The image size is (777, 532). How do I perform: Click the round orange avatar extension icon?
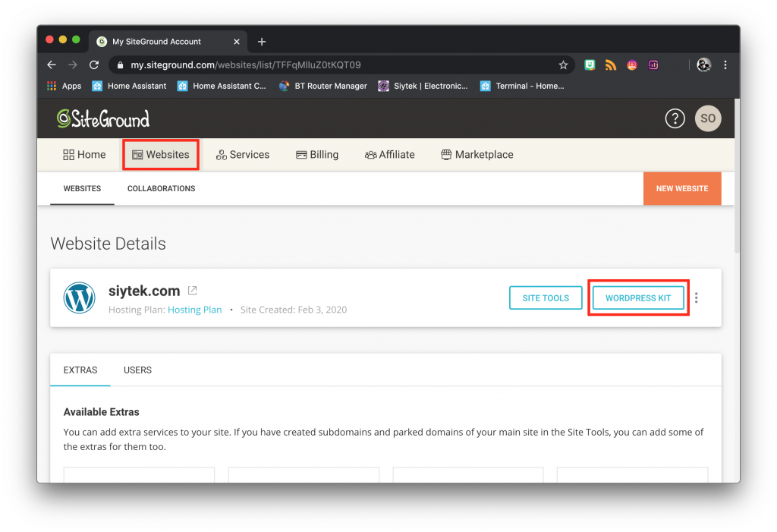(632, 65)
